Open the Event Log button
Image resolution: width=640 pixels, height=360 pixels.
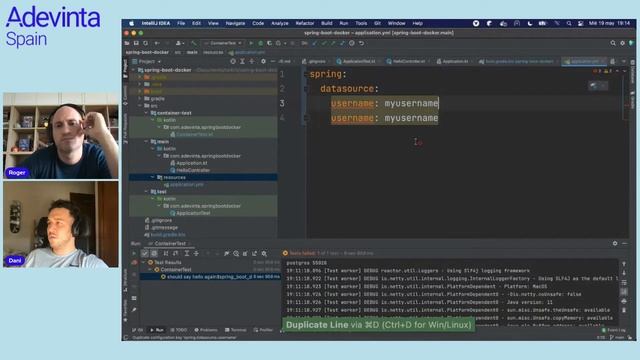614,330
